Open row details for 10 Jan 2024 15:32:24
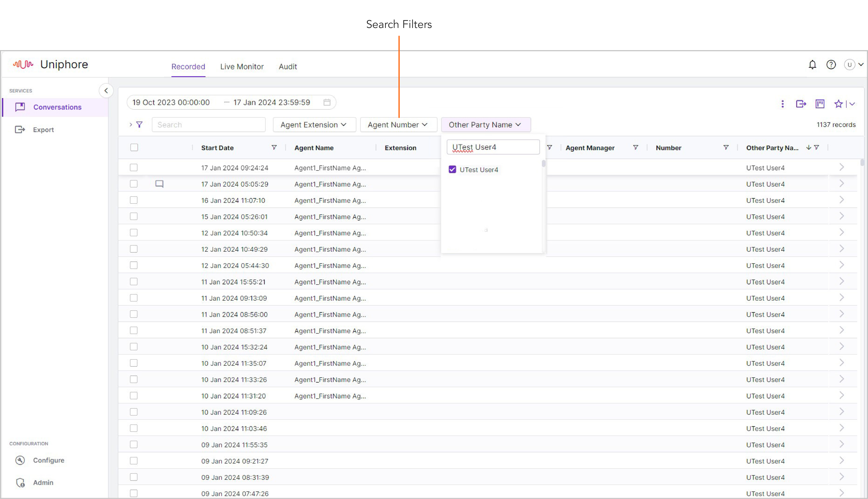 [x=842, y=346]
